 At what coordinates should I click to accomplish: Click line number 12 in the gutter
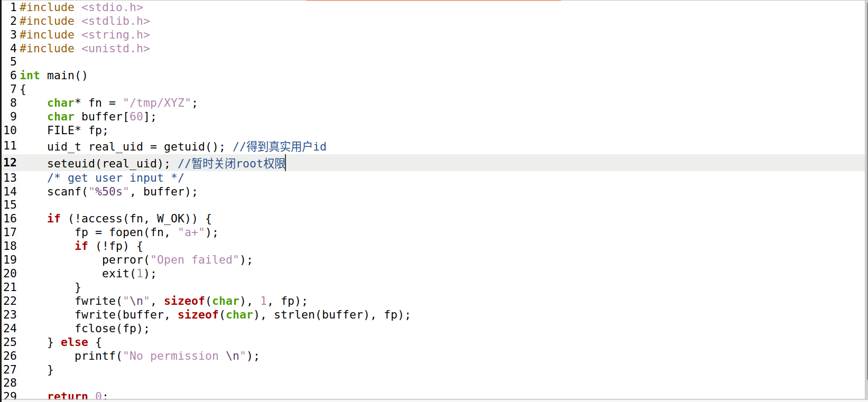point(10,163)
